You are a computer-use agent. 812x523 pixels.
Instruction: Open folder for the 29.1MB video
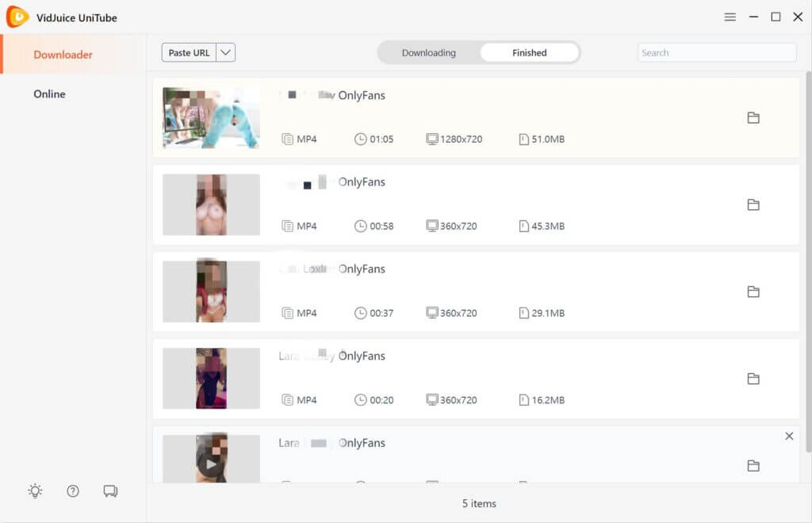(x=753, y=292)
